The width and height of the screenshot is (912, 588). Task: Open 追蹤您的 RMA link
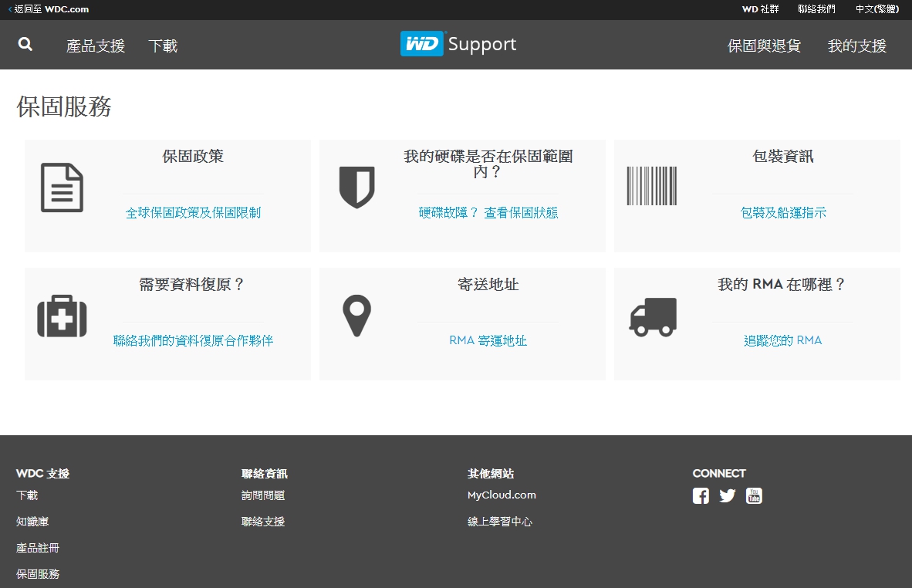pyautogui.click(x=783, y=341)
